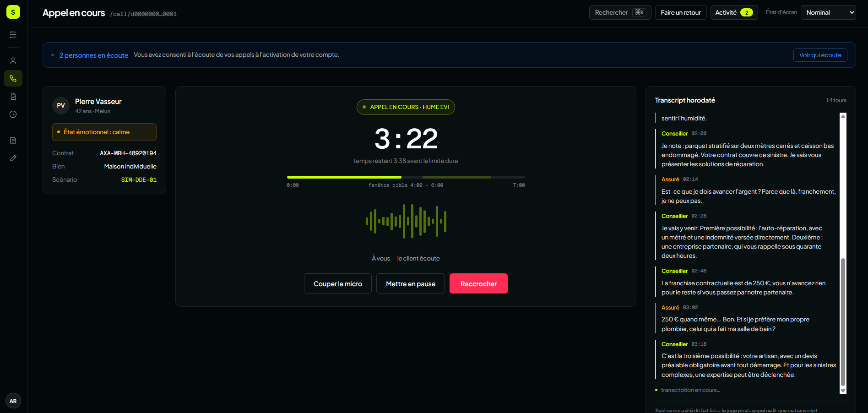Click the 14 tours counter

tap(836, 100)
